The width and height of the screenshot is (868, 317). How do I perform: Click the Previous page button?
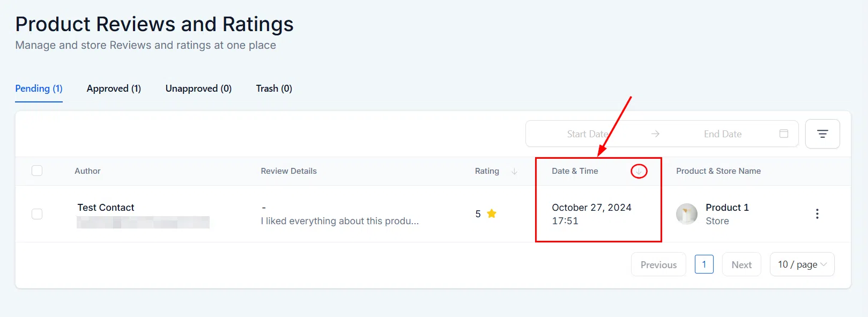(658, 264)
